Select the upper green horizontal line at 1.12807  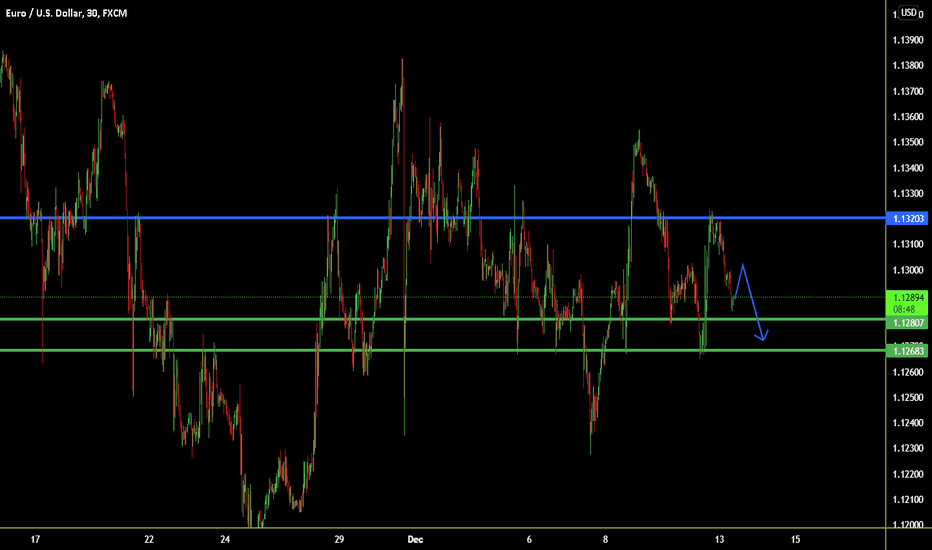443,319
